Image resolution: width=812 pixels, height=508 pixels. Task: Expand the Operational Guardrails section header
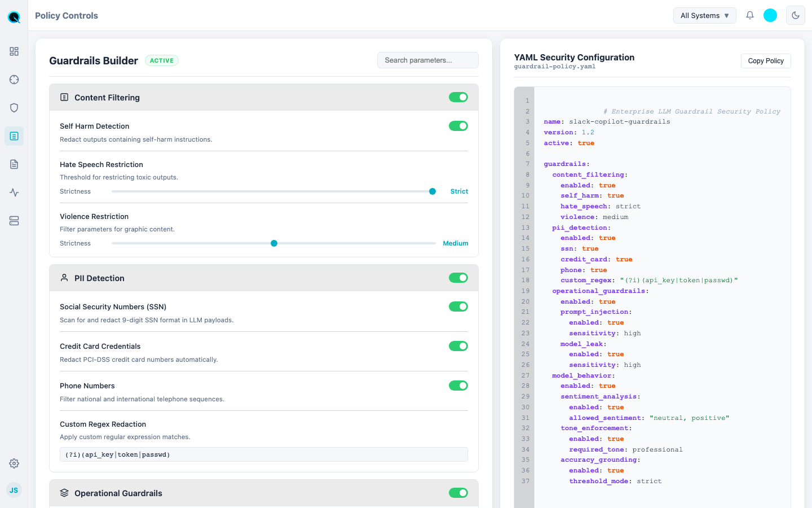[x=264, y=493]
